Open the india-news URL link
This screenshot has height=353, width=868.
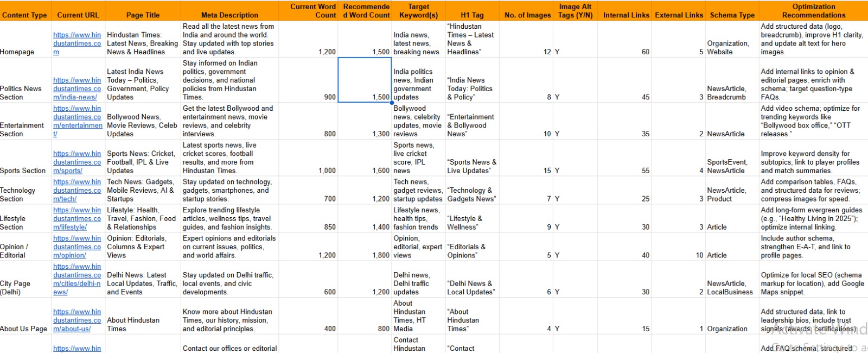(76, 89)
